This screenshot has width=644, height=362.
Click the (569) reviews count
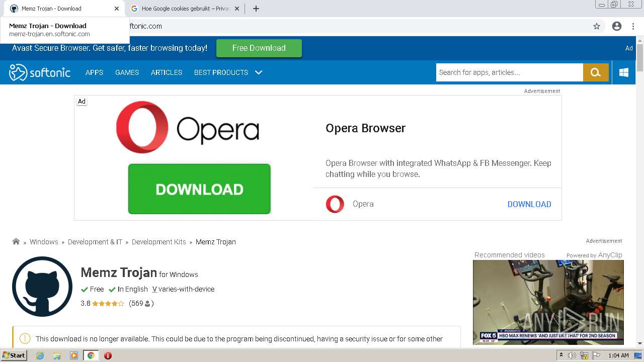[x=141, y=304]
